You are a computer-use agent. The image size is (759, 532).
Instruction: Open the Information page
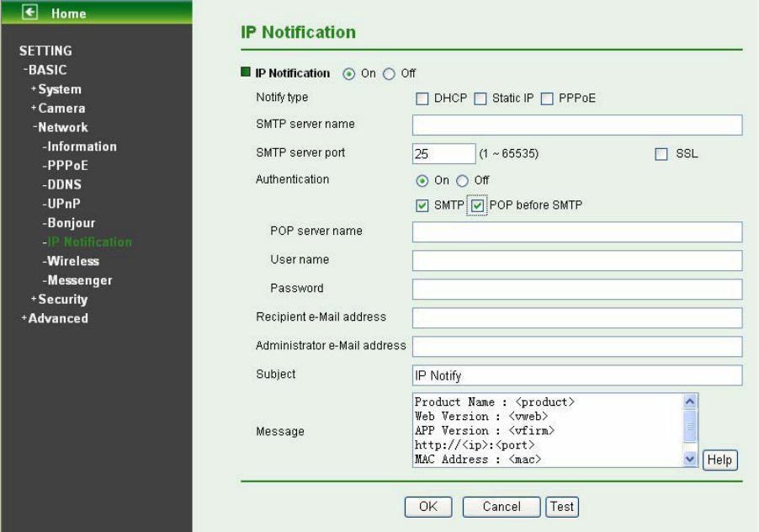tap(79, 146)
